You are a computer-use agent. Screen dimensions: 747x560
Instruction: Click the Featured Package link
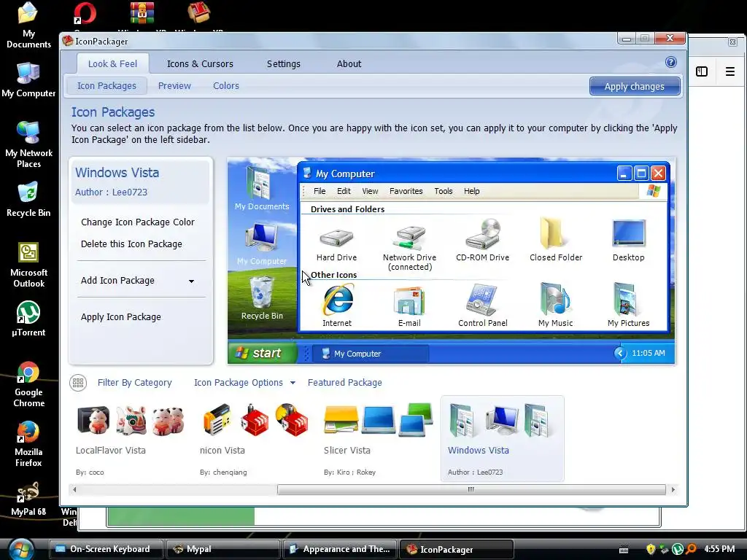click(345, 382)
